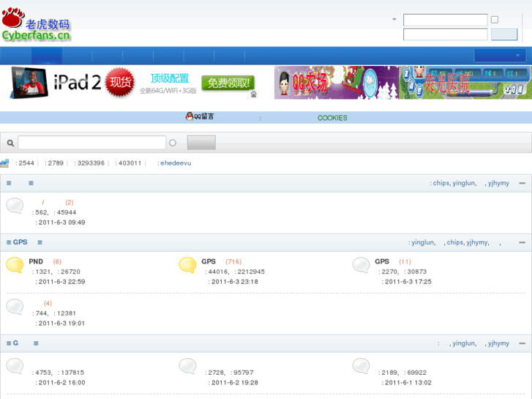Click the green 免费领取! button
532x399 pixels.
pyautogui.click(x=228, y=83)
